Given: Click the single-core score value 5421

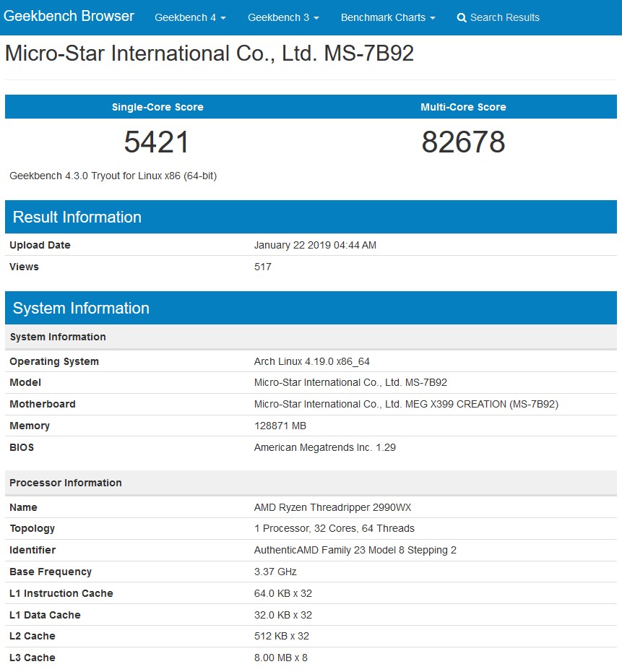Looking at the screenshot, I should (156, 142).
